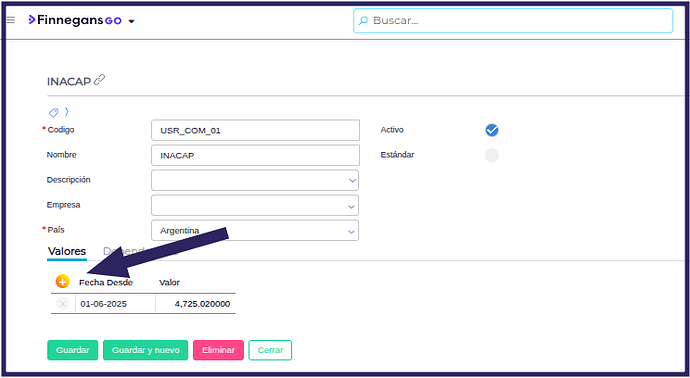Screen dimensions: 690x378
Task: Click the Guardar y nuevo button
Action: [146, 350]
